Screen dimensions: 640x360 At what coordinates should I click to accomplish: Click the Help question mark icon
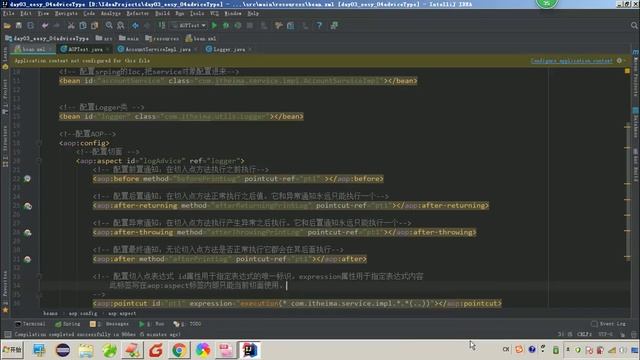point(319,26)
